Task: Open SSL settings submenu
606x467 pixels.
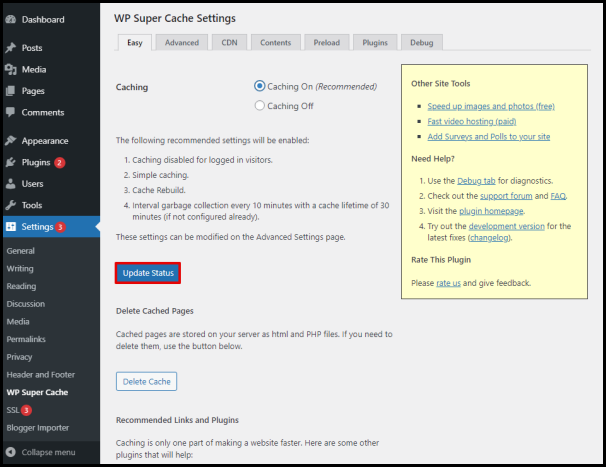Action: [x=13, y=410]
